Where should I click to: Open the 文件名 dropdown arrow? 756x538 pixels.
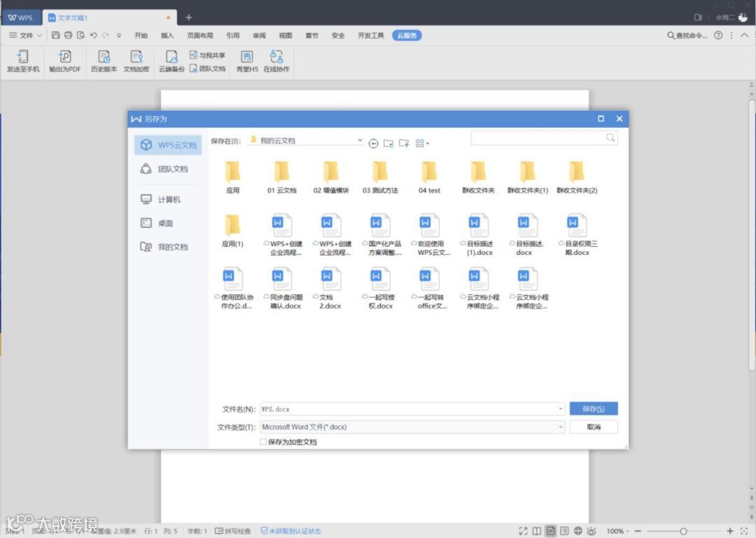click(x=560, y=409)
